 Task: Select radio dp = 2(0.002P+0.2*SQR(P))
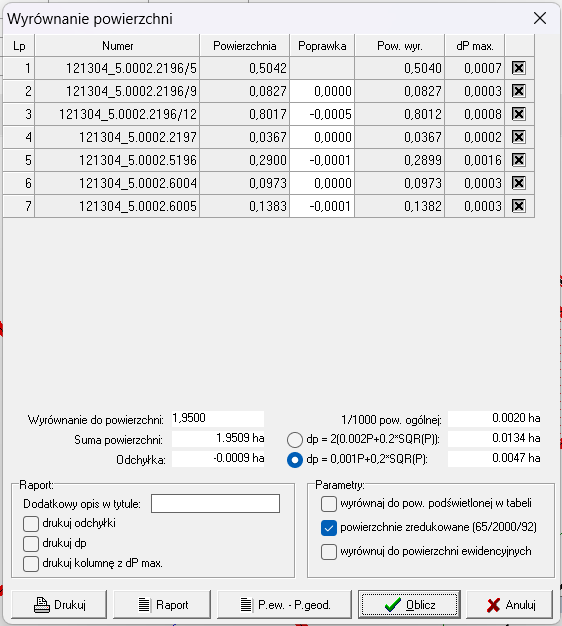pyautogui.click(x=295, y=440)
